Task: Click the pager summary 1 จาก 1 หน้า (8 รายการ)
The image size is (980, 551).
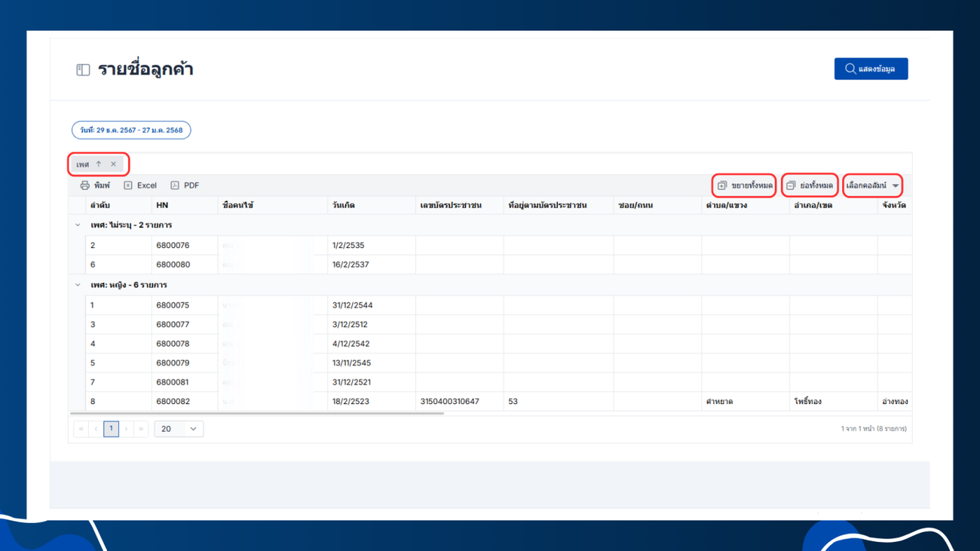Action: pyautogui.click(x=874, y=428)
